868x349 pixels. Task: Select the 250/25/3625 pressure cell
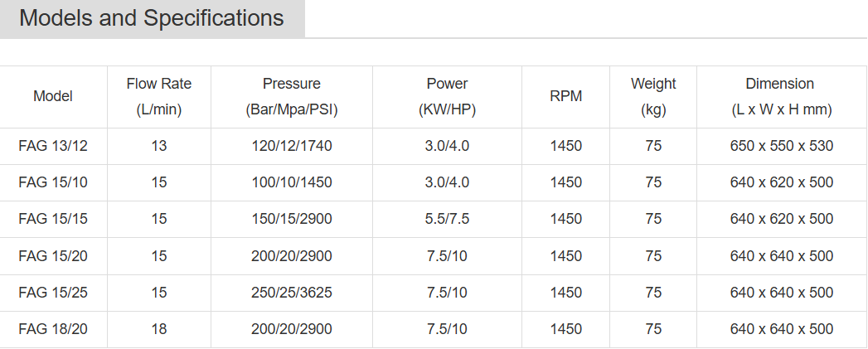292,293
